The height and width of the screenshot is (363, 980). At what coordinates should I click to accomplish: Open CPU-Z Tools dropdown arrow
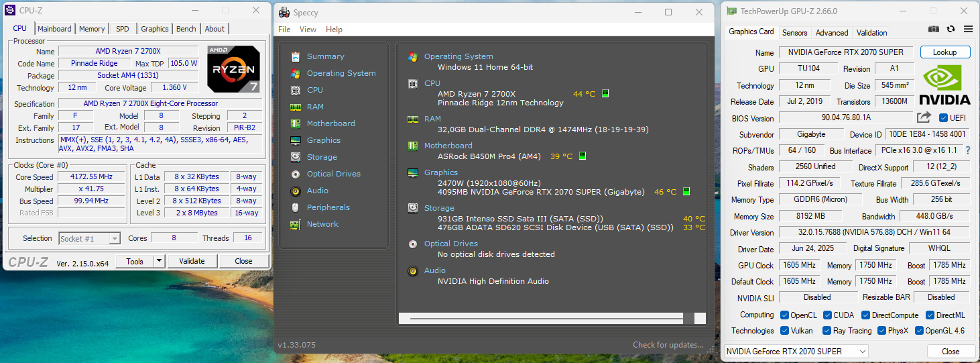tap(159, 261)
